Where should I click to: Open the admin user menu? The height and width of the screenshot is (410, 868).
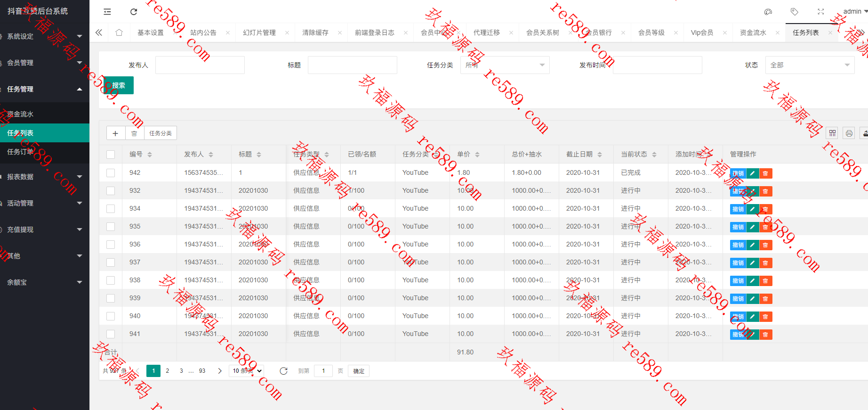[x=855, y=12]
